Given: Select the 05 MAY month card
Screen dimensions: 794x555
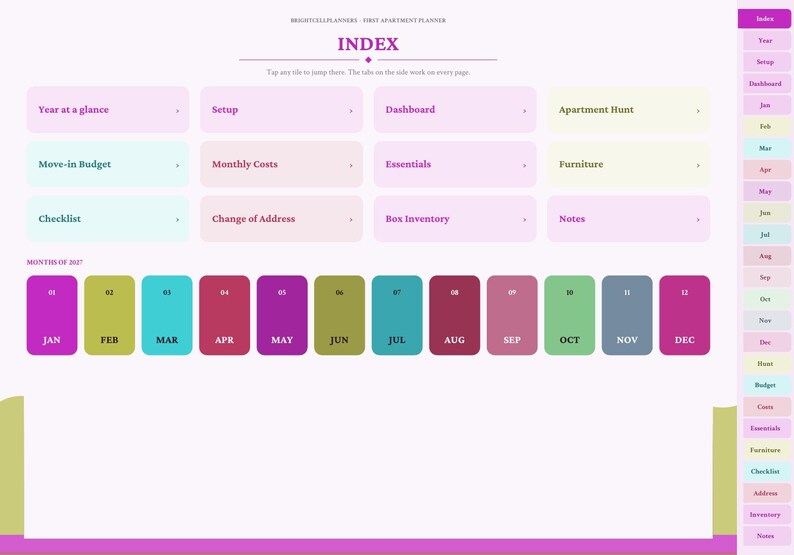Looking at the screenshot, I should pyautogui.click(x=282, y=315).
